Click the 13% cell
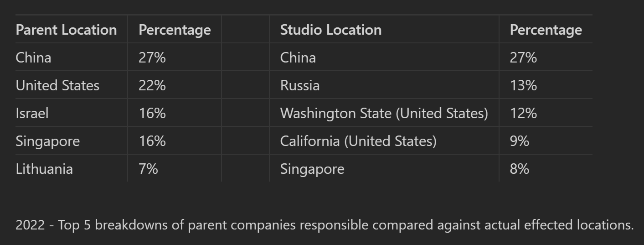 [523, 85]
